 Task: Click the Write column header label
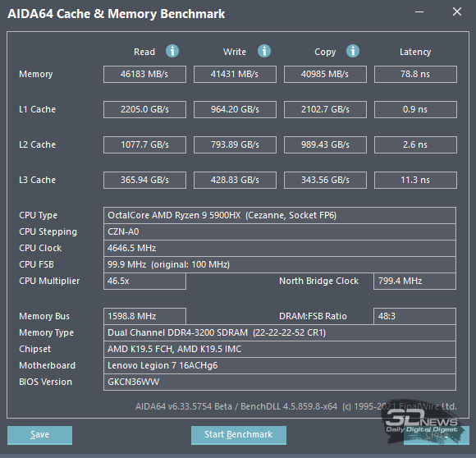235,52
